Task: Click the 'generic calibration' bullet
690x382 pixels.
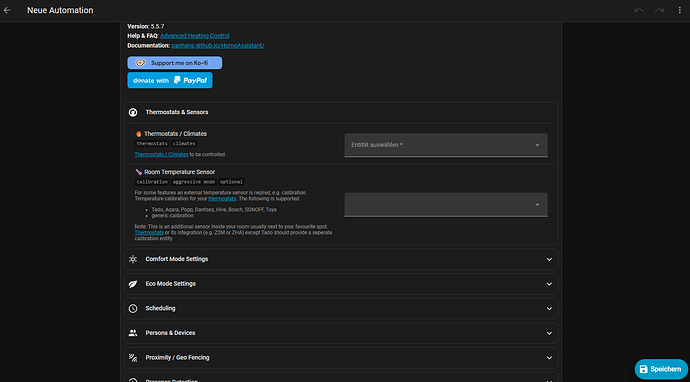Action: [x=172, y=216]
